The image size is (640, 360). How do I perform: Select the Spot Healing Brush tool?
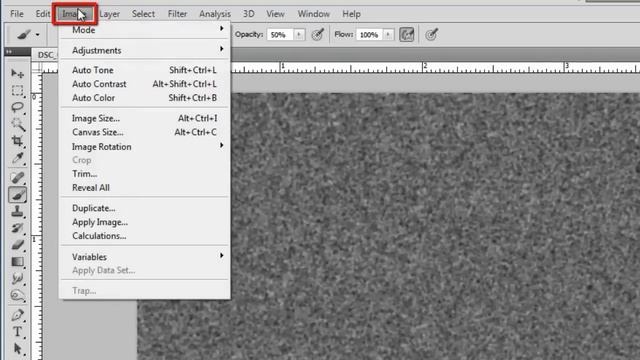(x=17, y=177)
